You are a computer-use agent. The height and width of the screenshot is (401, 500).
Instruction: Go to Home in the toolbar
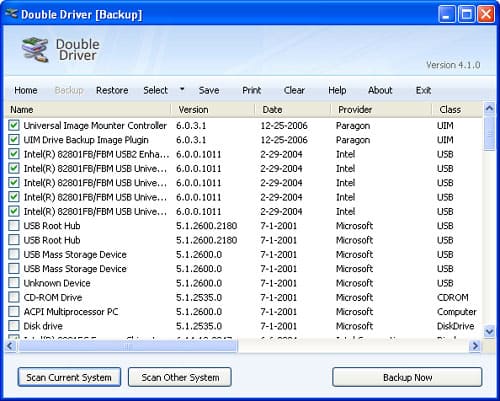tap(26, 90)
